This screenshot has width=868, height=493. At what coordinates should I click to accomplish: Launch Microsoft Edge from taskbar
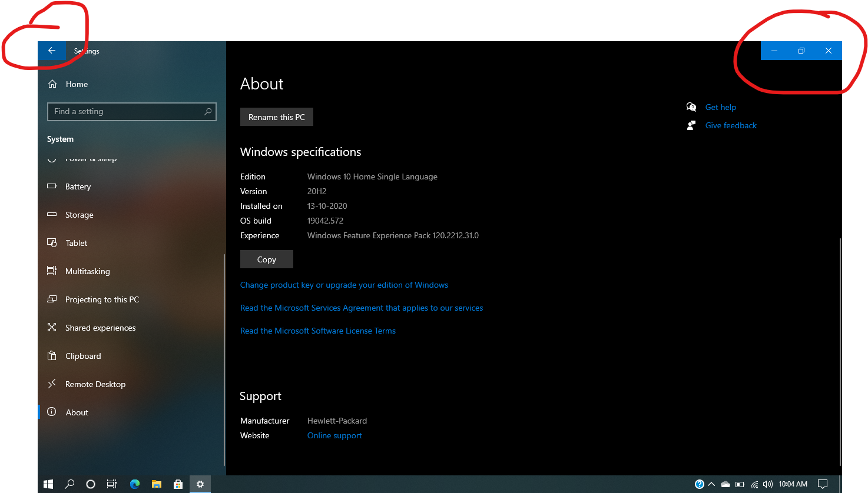(135, 484)
